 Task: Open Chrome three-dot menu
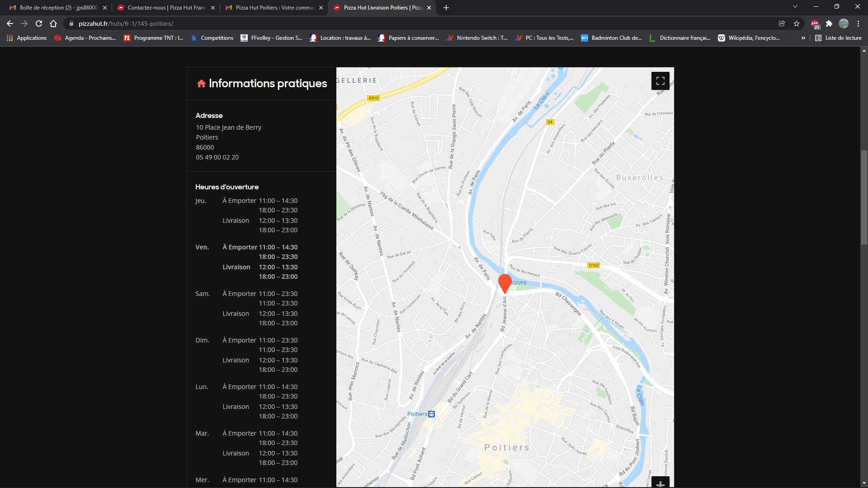[858, 23]
